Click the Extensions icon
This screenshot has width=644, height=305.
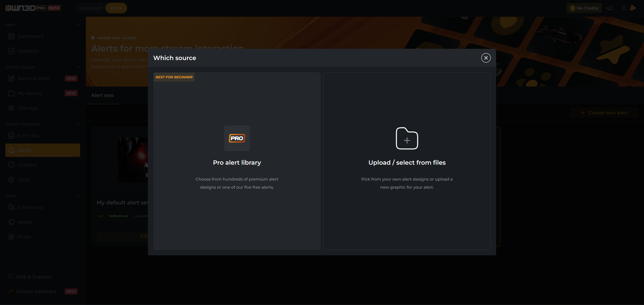[x=11, y=207]
